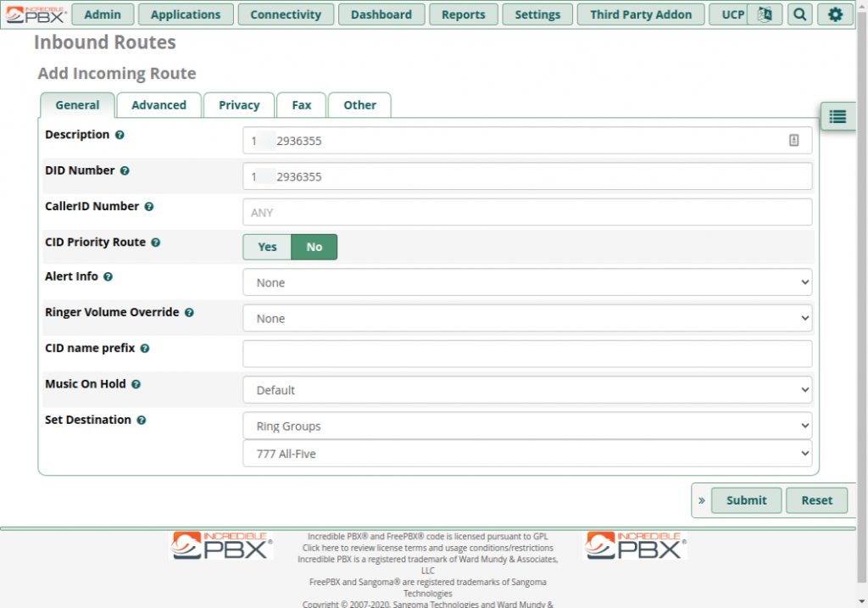Click into the DID Number field
868x608 pixels.
click(527, 176)
